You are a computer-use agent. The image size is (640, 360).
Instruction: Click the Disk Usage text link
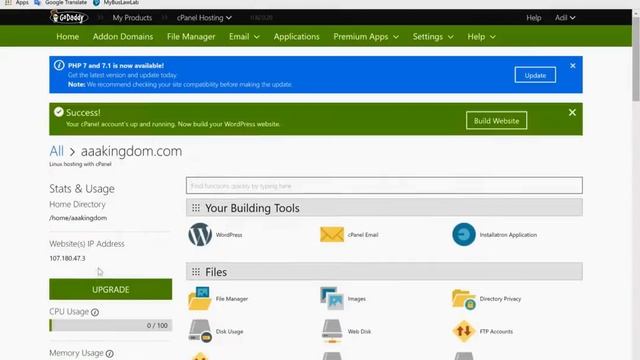pyautogui.click(x=229, y=331)
